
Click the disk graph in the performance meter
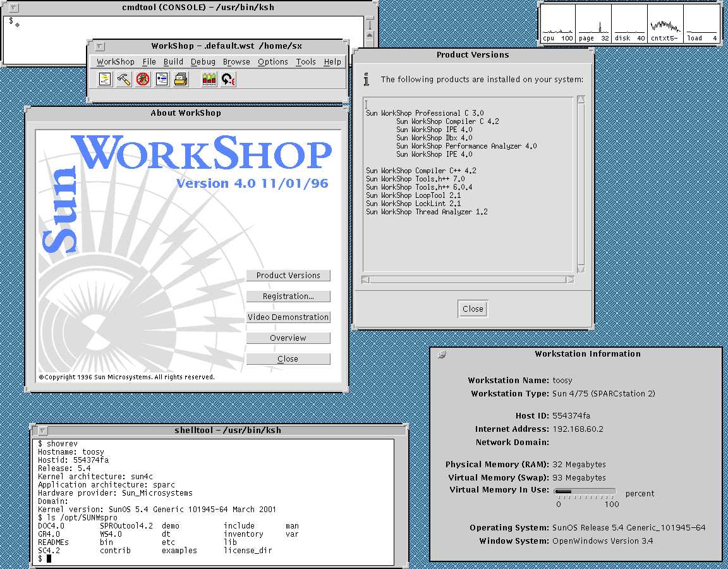click(x=629, y=23)
